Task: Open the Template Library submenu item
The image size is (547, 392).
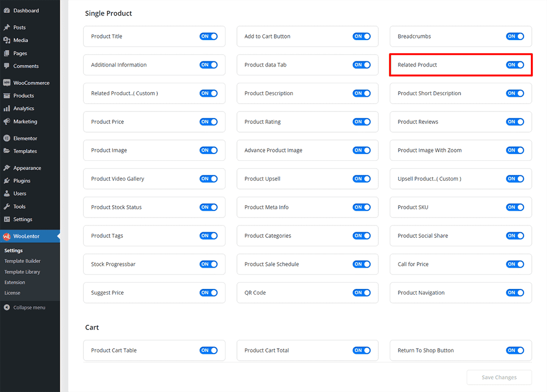Action: [x=22, y=272]
